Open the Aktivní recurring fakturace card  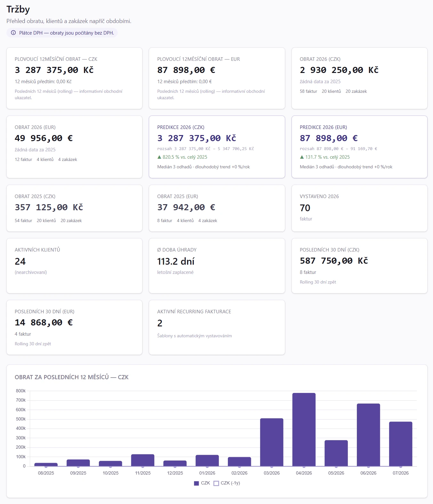(217, 327)
